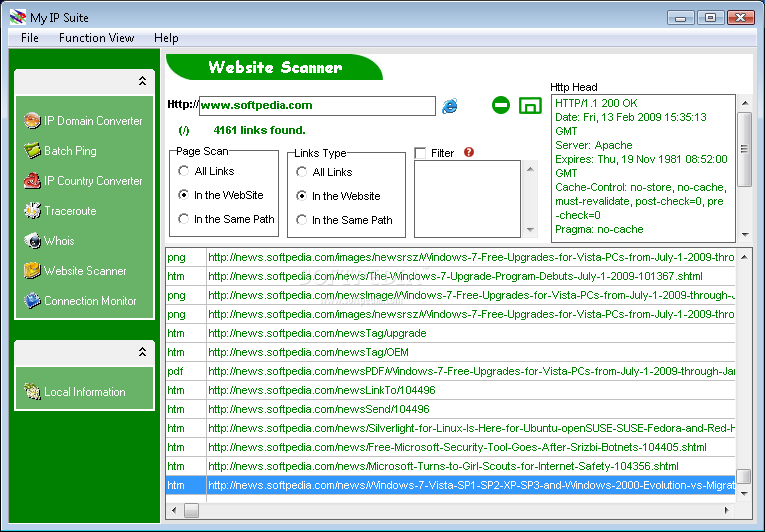Click Filter box scroll down arrow
This screenshot has width=765, height=532.
(x=530, y=230)
